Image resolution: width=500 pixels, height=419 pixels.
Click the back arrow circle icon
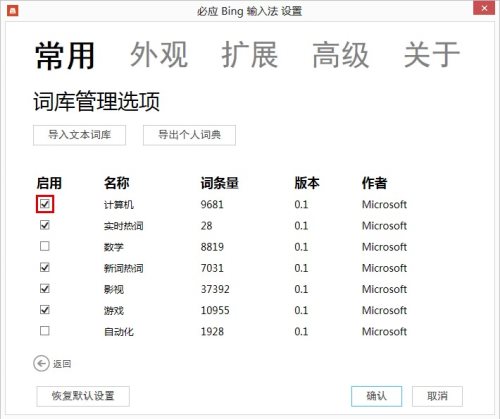pyautogui.click(x=41, y=363)
